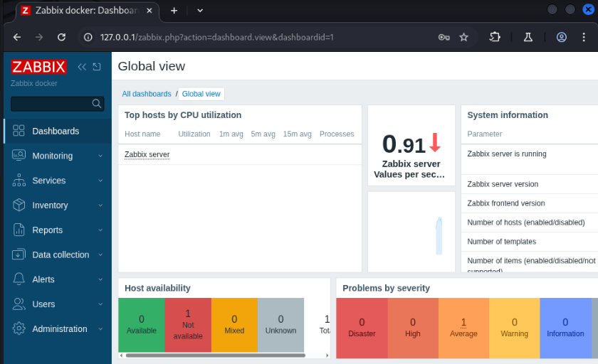Click the Dashboards grid icon
598x364 pixels.
pos(19,131)
